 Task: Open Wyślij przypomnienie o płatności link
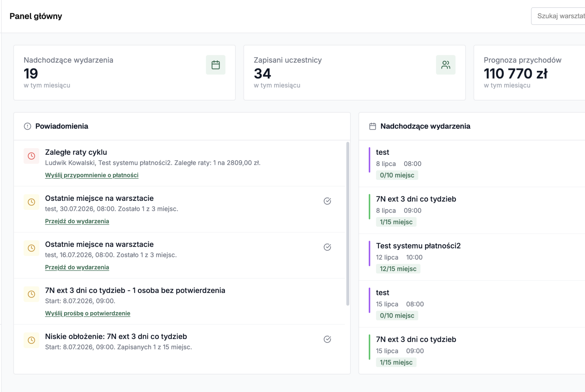click(92, 175)
